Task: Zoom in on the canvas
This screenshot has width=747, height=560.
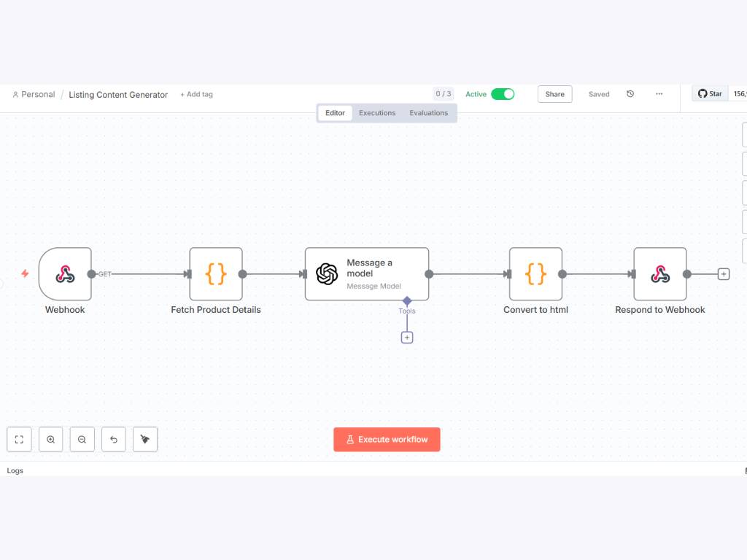Action: (x=51, y=440)
